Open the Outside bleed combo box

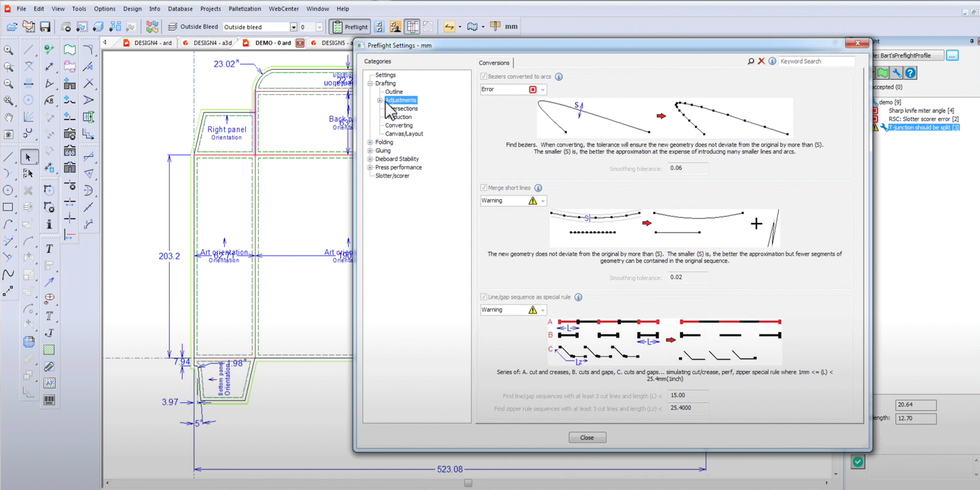click(260, 27)
